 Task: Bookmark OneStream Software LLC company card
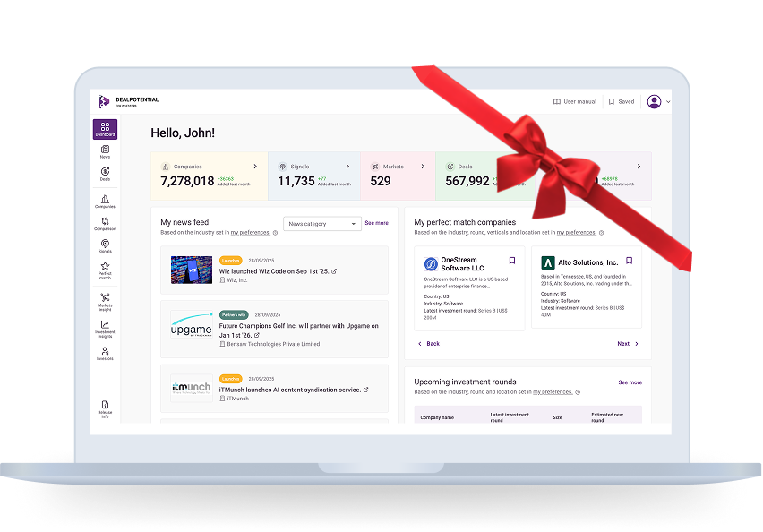[x=512, y=261]
